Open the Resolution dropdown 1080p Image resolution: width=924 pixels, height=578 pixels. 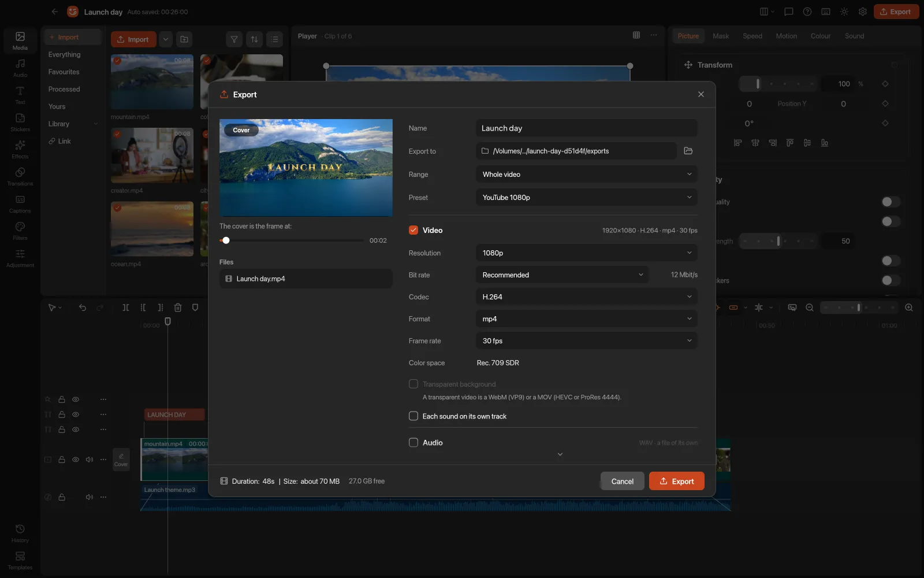pos(587,253)
